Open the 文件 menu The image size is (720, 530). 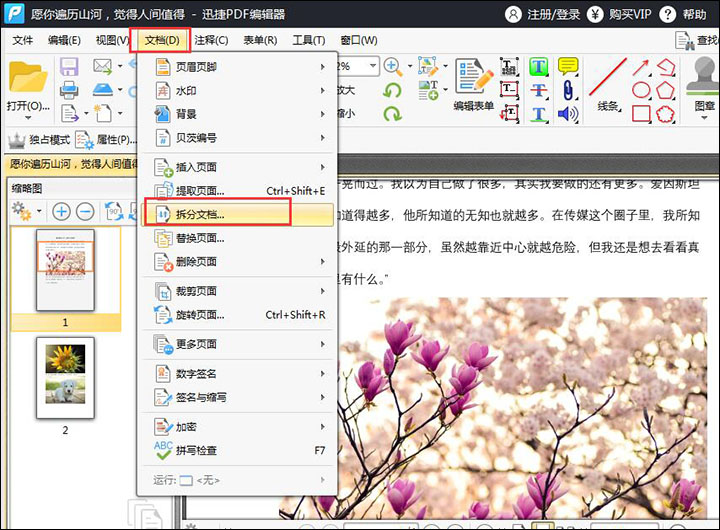(22, 40)
